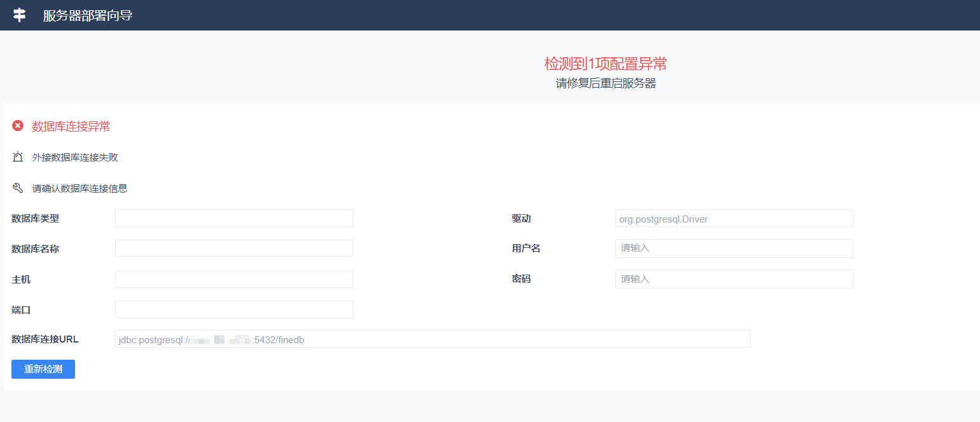Click the wrench icon
980x422 pixels.
click(18, 188)
